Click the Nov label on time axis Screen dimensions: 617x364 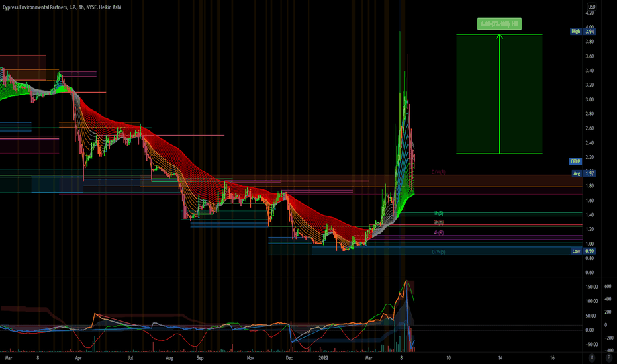point(250,357)
